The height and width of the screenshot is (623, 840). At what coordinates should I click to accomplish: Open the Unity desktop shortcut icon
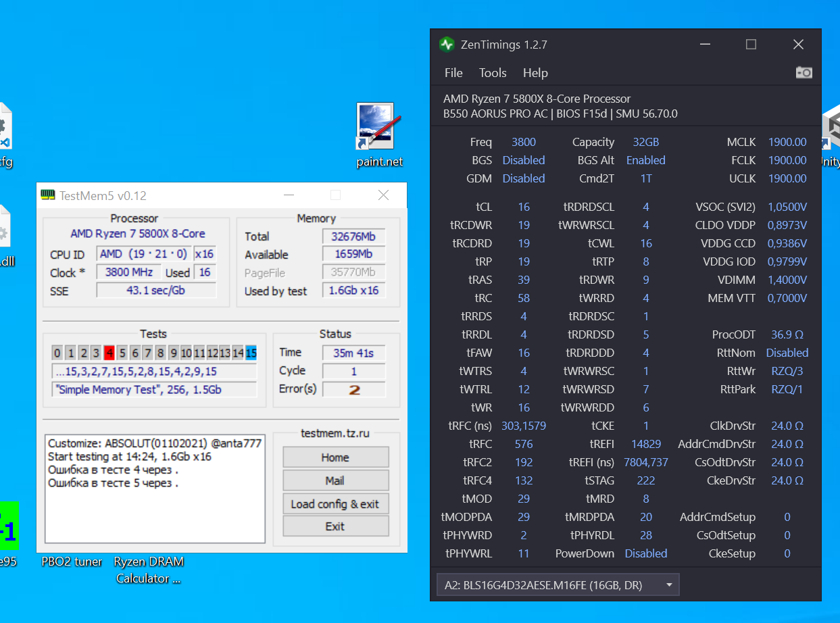click(831, 135)
